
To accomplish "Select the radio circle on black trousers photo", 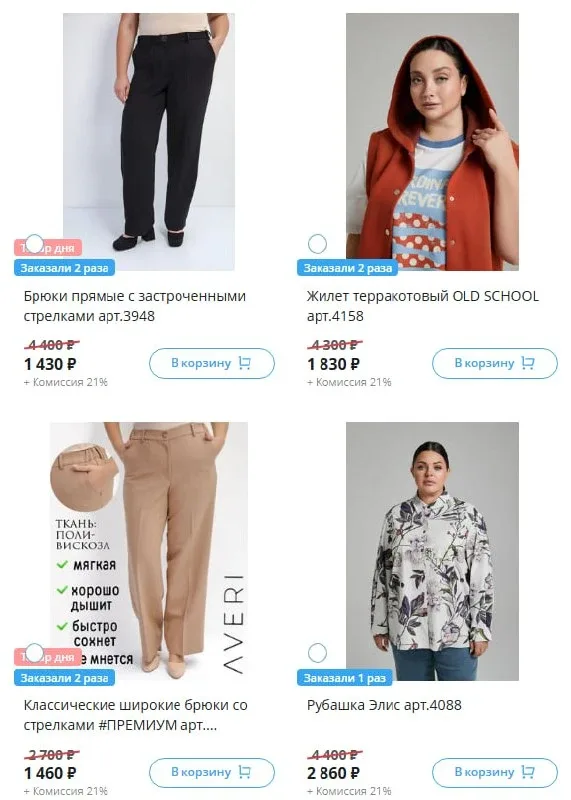I will pyautogui.click(x=34, y=244).
